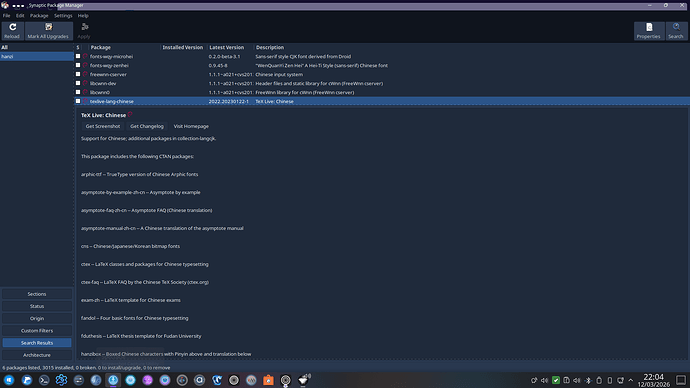This screenshot has height=388, width=690.
Task: Click the Bluetooth tray icon
Action: [588, 381]
